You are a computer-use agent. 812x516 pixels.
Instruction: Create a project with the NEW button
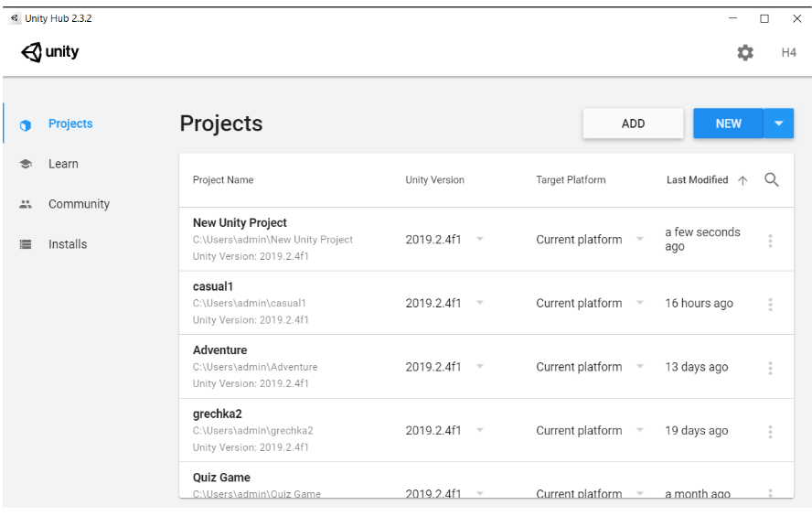728,124
